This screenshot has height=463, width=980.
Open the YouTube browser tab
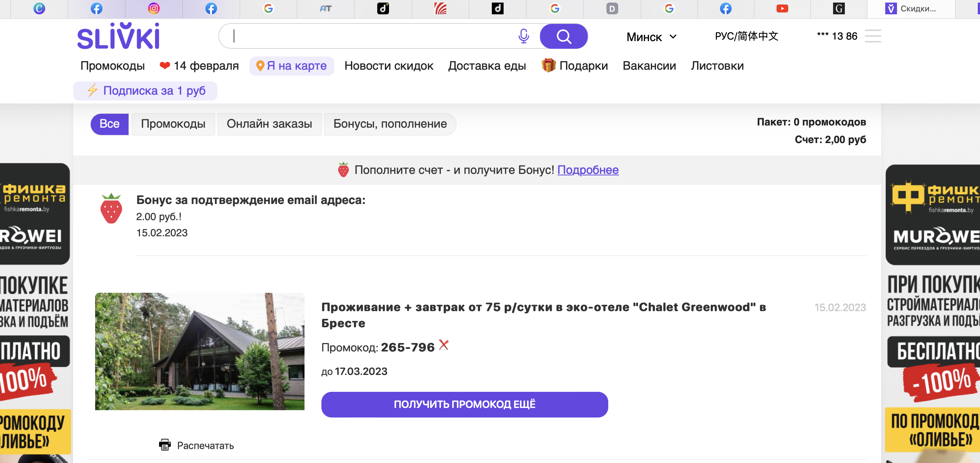(x=782, y=8)
